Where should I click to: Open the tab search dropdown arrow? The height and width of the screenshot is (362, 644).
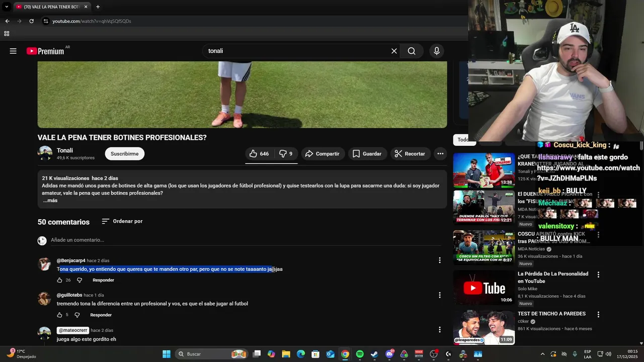click(x=7, y=7)
